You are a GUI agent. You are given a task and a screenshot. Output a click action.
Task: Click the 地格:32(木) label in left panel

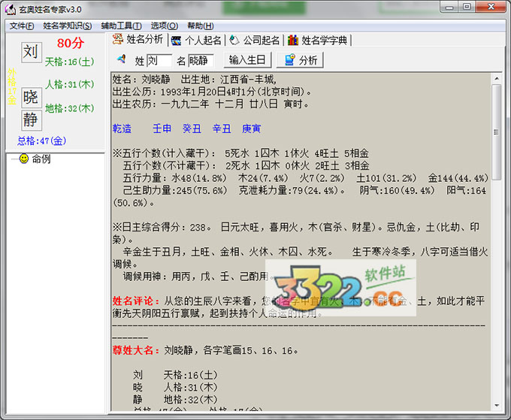(x=69, y=108)
